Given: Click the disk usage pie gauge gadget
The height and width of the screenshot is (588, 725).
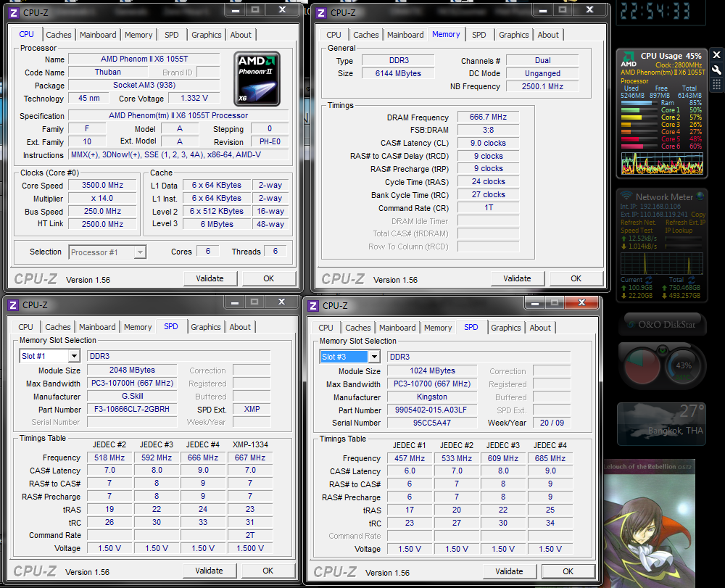Looking at the screenshot, I should [x=642, y=367].
